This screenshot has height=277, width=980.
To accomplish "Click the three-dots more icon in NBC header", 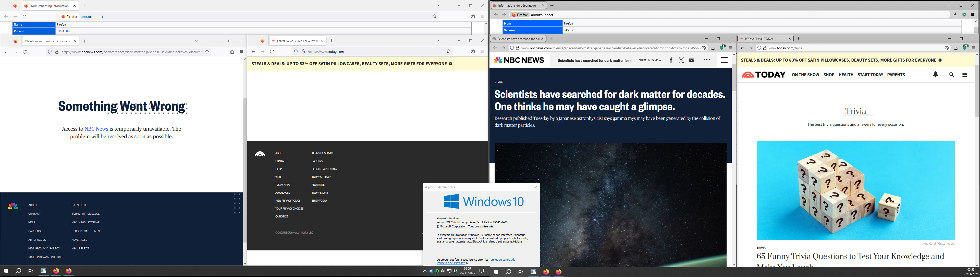I will tap(707, 60).
